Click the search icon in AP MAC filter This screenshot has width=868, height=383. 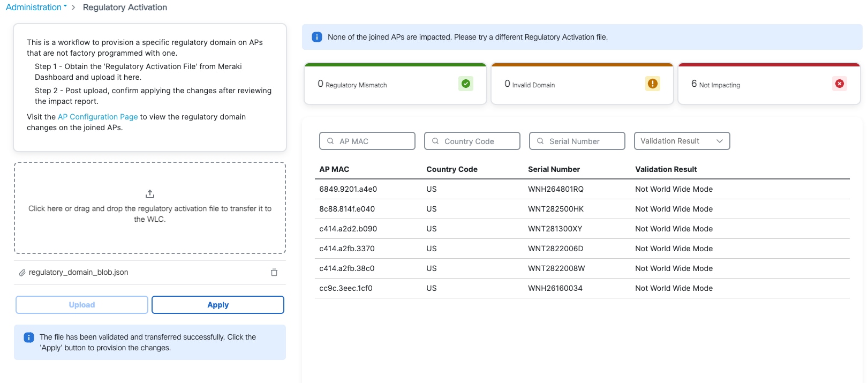(x=330, y=141)
